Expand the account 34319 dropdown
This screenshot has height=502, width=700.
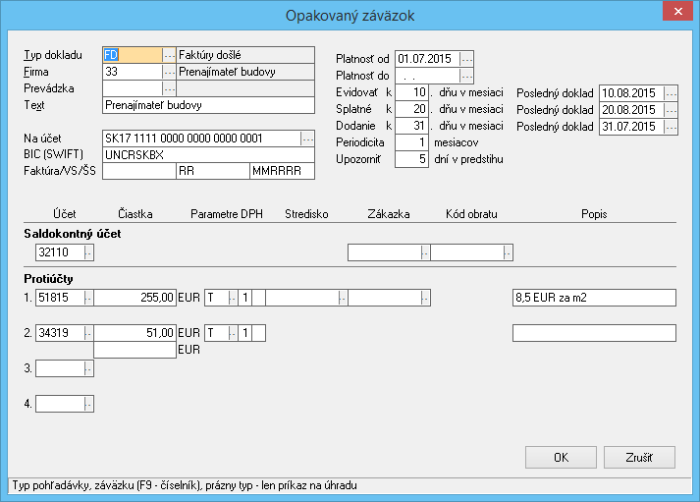point(89,332)
